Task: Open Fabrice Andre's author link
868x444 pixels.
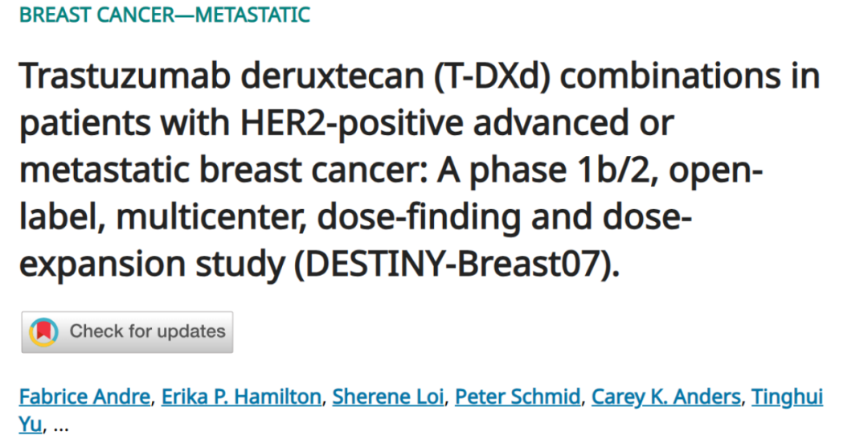Action: point(84,397)
